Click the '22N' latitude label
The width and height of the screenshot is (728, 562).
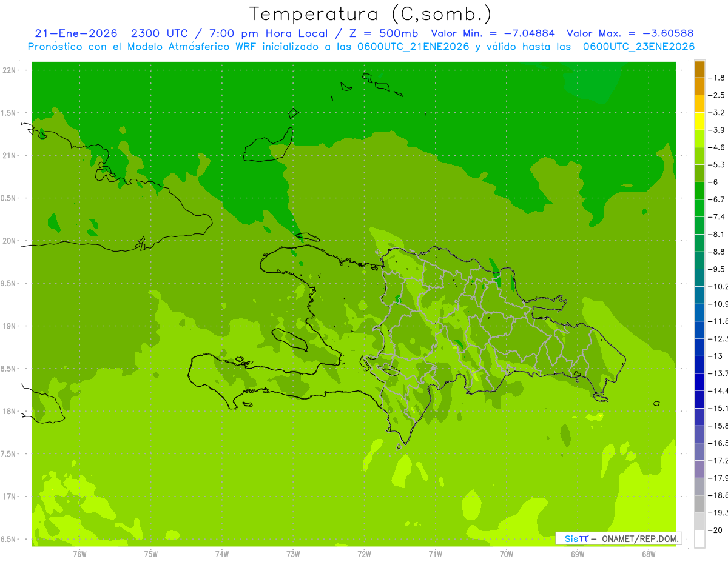click(9, 70)
